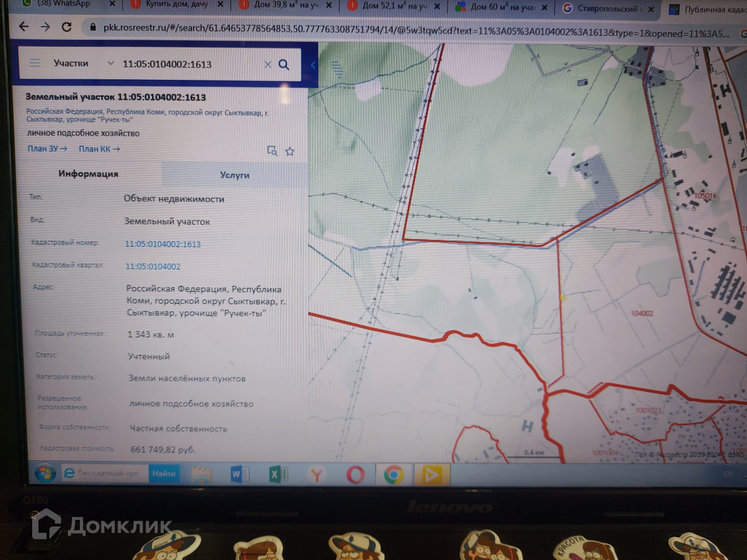Open the 'Услуги' tab
This screenshot has height=560, width=747.
point(234,175)
